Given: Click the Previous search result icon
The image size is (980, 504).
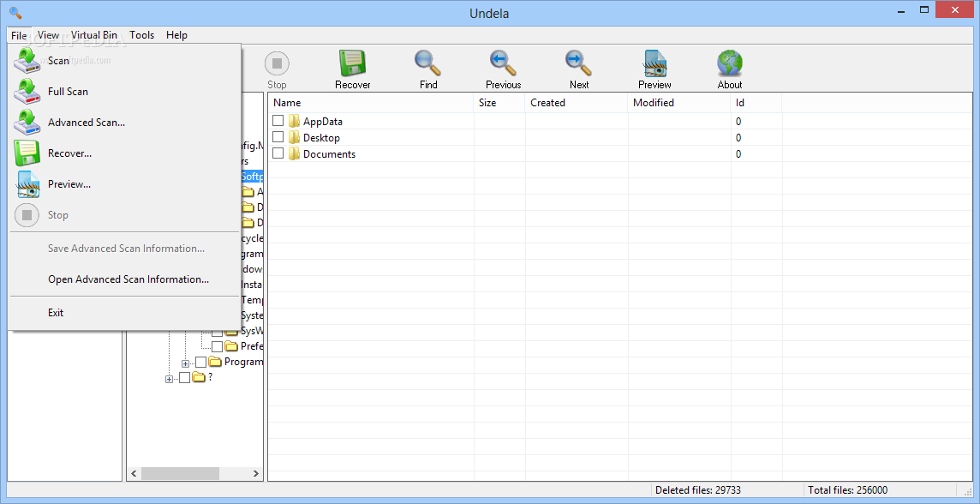Looking at the screenshot, I should 503,63.
